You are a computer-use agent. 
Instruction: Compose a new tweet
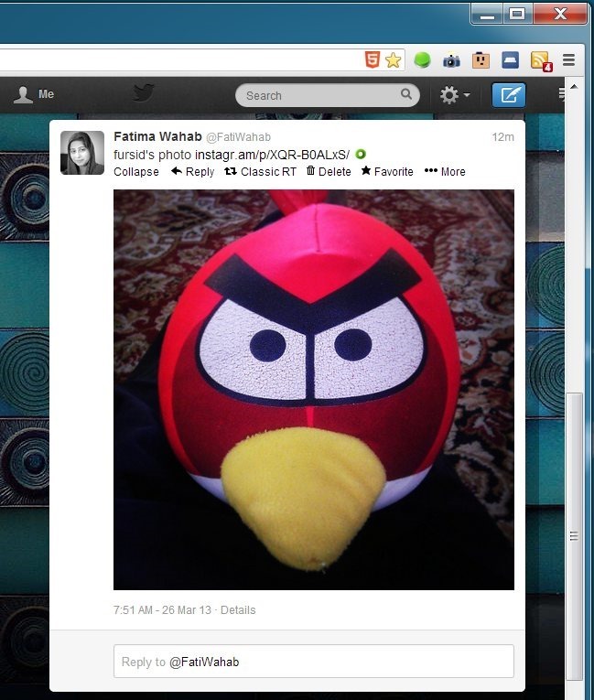click(x=509, y=94)
